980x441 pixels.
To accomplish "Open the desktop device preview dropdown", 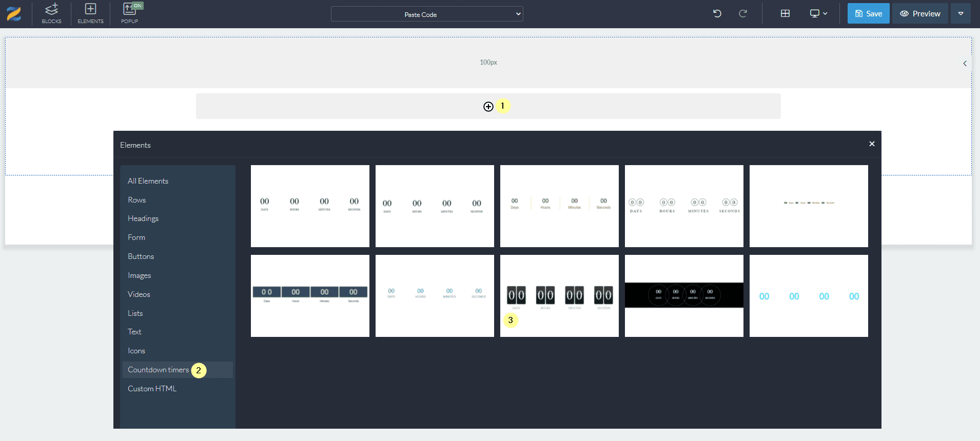I will pos(818,14).
